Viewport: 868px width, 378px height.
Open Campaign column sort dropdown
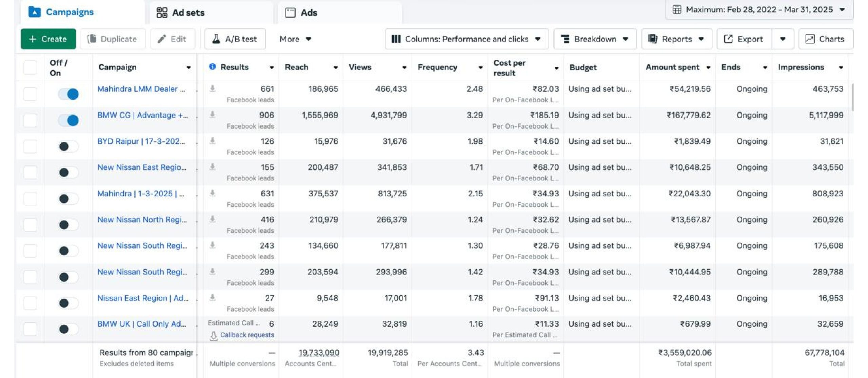189,67
